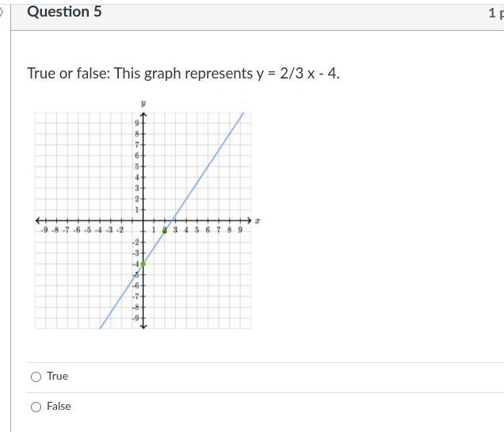Click the blue line where it crosses the x-axis
Image resolution: width=504 pixels, height=432 pixels.
click(172, 220)
